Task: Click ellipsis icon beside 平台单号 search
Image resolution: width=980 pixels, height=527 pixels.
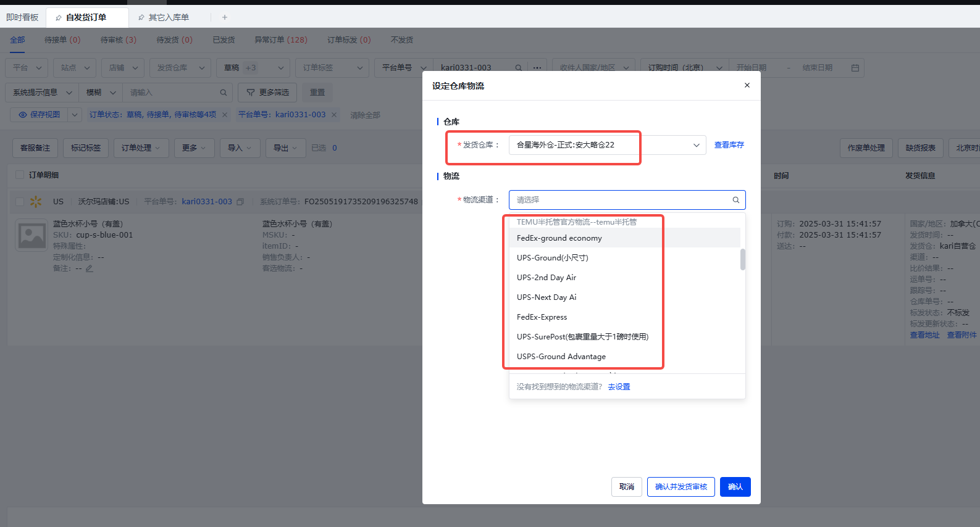Action: (538, 68)
